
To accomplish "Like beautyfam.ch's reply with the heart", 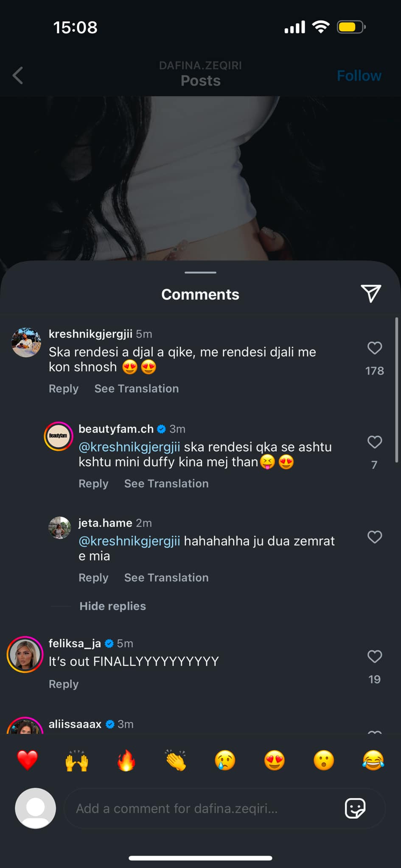I will click(374, 442).
